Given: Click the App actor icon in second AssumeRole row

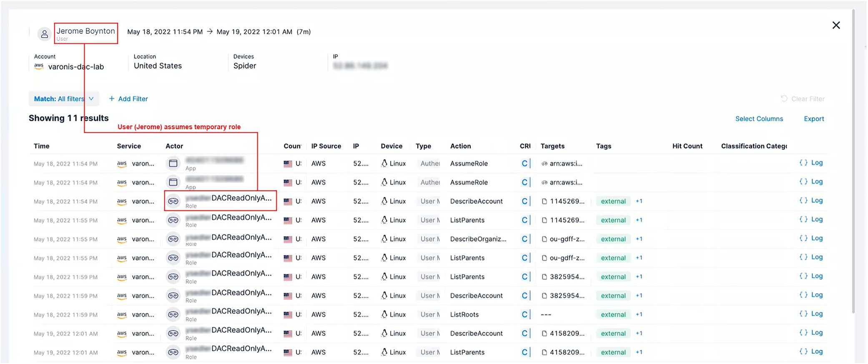Looking at the screenshot, I should pos(173,182).
